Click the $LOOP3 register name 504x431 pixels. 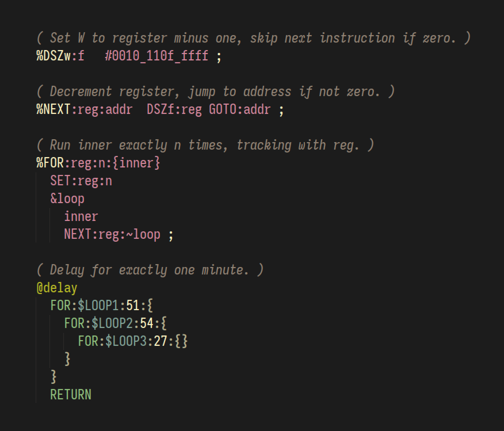tap(126, 341)
